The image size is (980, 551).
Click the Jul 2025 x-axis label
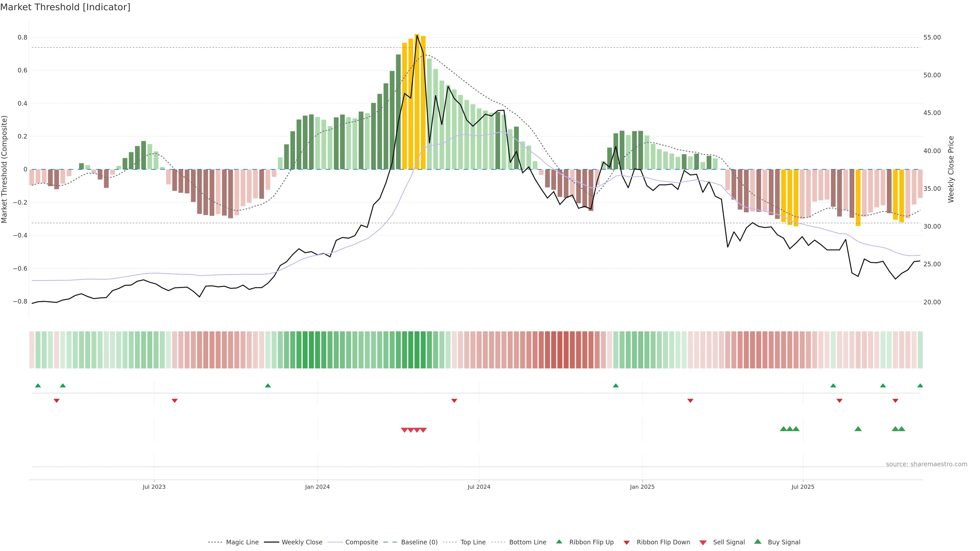pos(803,487)
